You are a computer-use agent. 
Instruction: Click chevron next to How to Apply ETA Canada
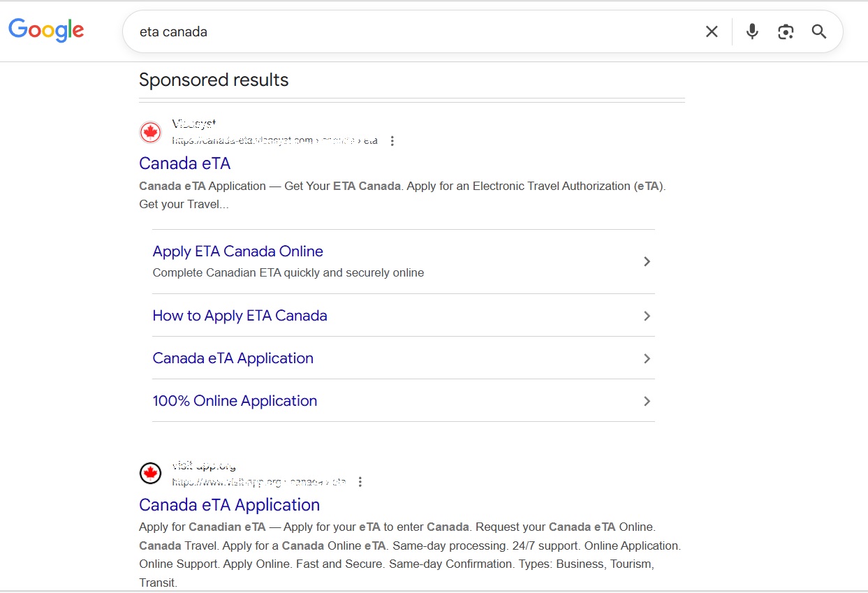coord(647,316)
